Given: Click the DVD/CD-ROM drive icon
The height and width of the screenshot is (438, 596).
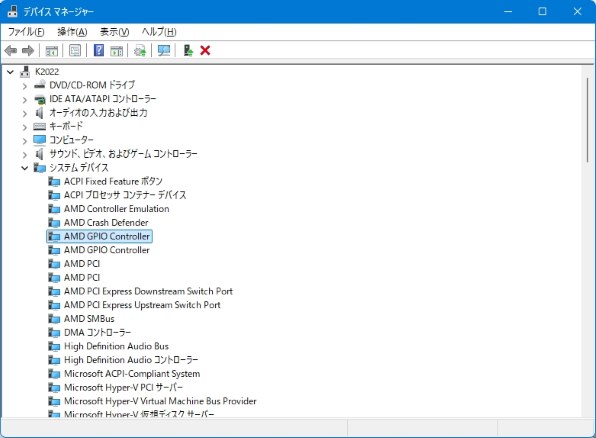Looking at the screenshot, I should [x=40, y=85].
